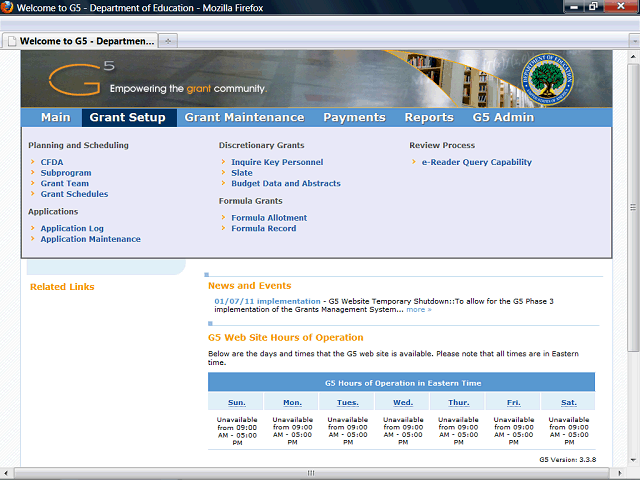Click the vertical scrollbar down arrow
Image resolution: width=640 pixels, height=480 pixels.
pos(633,460)
